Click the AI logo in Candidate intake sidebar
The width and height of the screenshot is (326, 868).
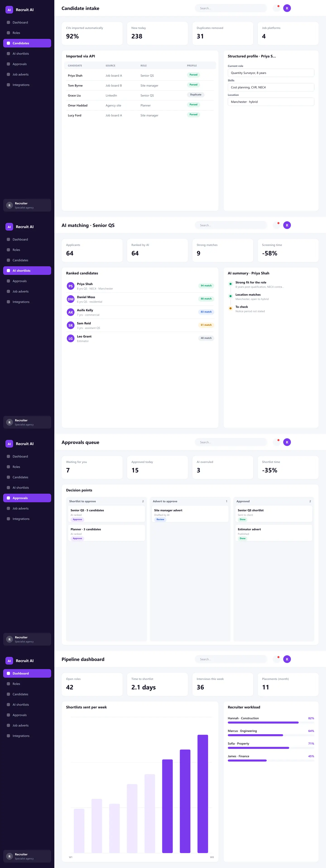[x=9, y=10]
